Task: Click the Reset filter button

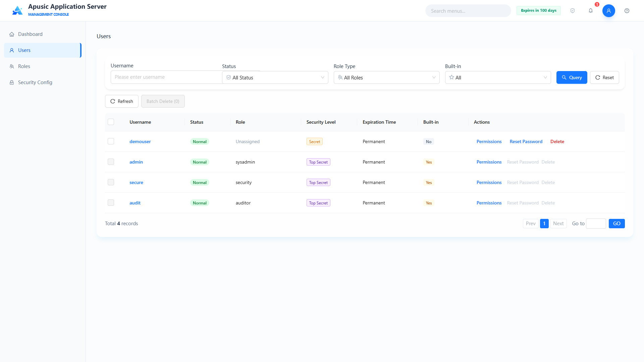Action: coord(604,77)
